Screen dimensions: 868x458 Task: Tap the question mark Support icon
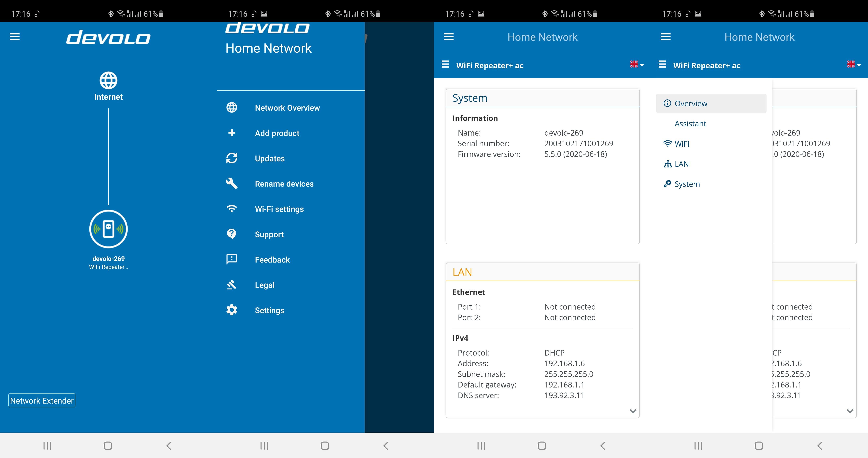[x=231, y=234]
